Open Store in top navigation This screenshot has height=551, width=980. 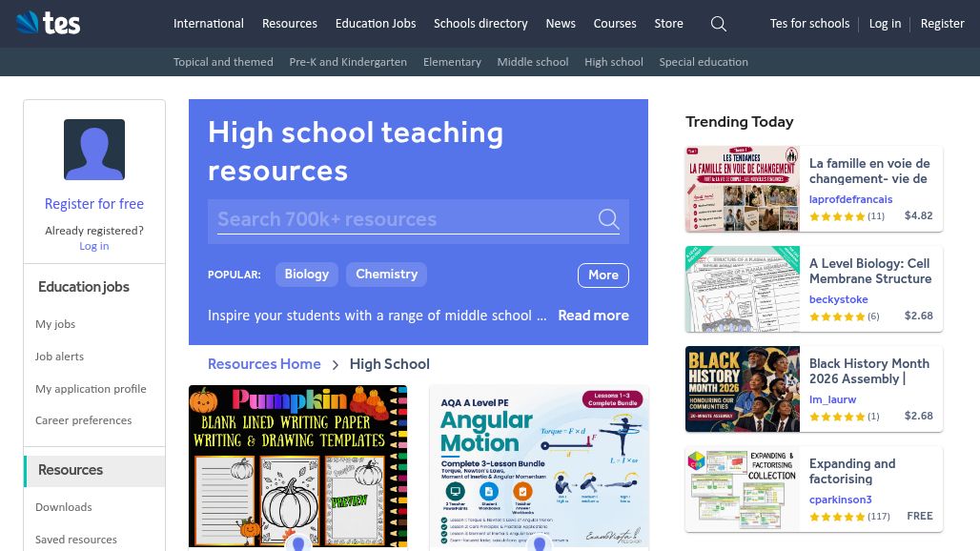click(x=669, y=23)
